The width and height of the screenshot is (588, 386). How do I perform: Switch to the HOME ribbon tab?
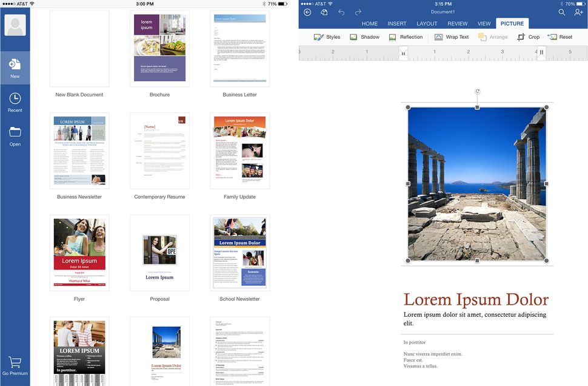point(369,23)
